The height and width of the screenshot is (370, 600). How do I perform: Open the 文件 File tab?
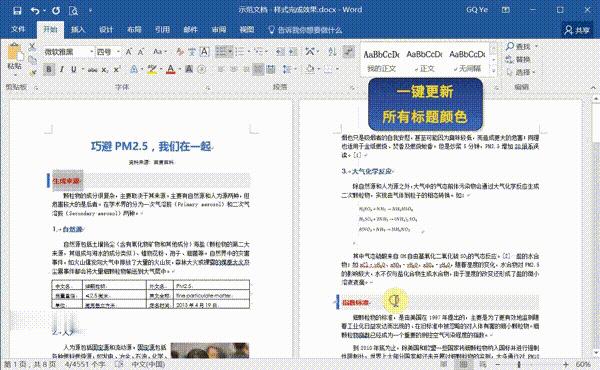(x=18, y=29)
